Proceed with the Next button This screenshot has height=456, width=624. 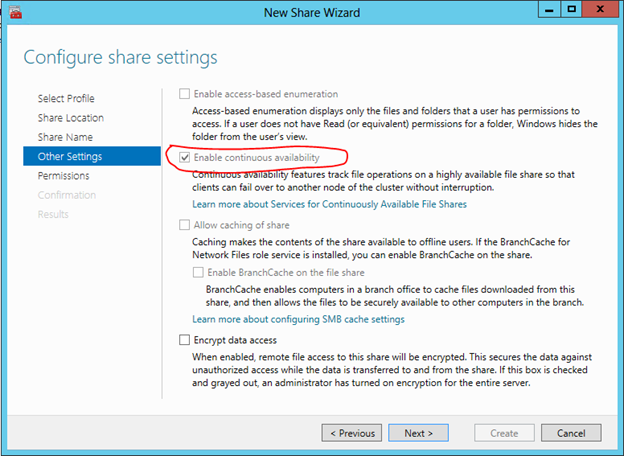[x=418, y=433]
